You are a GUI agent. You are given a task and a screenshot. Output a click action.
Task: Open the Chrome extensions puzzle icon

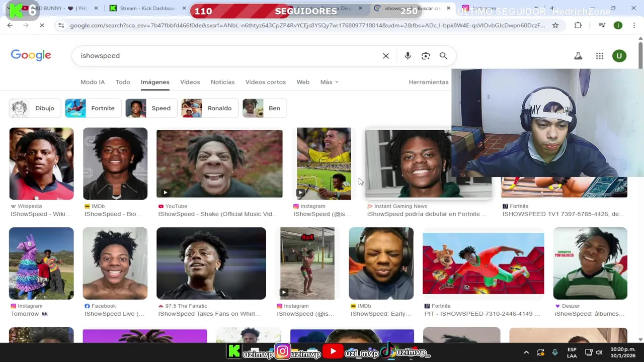[x=578, y=25]
